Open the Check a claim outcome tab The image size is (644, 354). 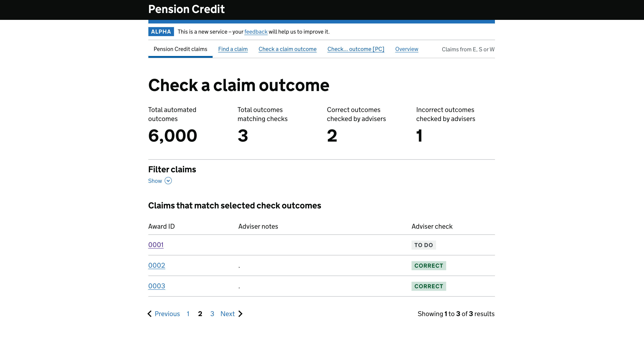tap(287, 49)
